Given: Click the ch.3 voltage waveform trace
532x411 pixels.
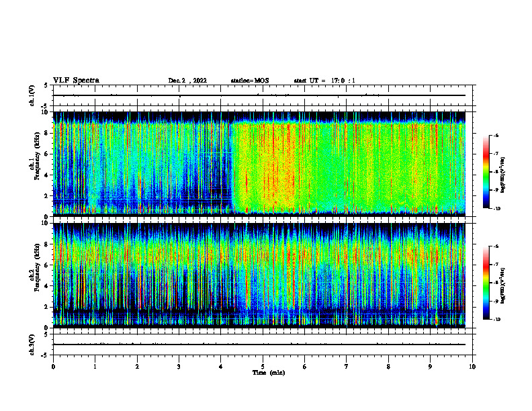Looking at the screenshot, I should tap(259, 345).
